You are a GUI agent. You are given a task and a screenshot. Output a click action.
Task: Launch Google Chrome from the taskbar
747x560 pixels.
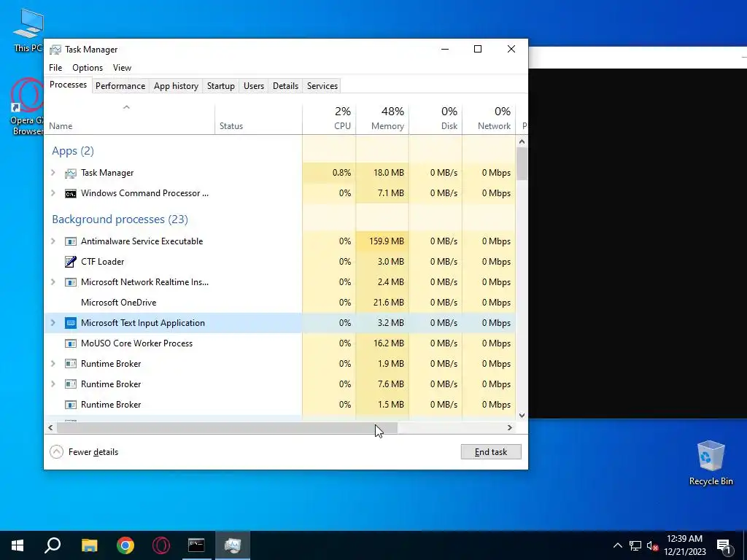pyautogui.click(x=125, y=545)
